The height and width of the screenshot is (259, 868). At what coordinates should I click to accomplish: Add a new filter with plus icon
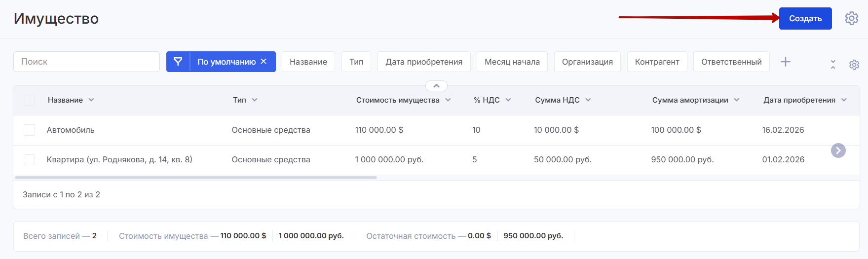pos(785,62)
